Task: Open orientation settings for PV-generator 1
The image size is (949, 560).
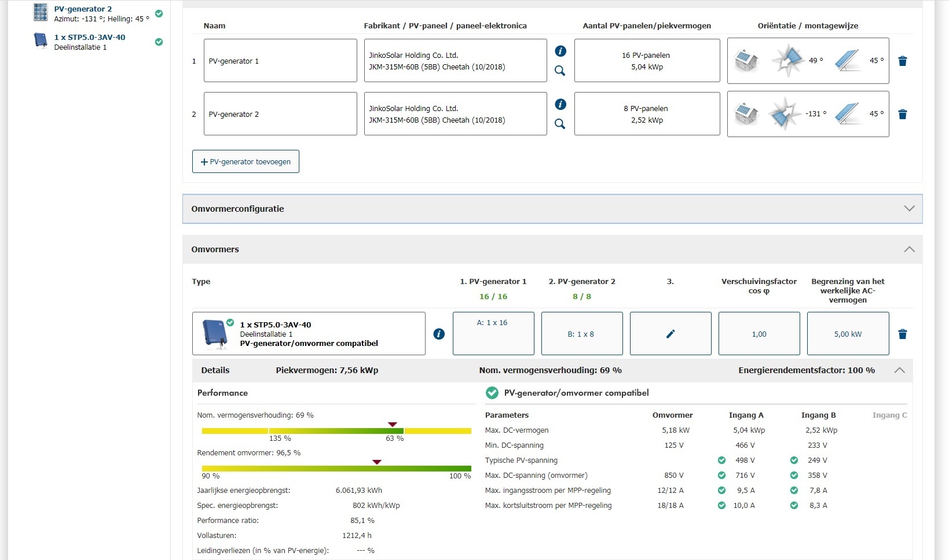Action: 808,61
